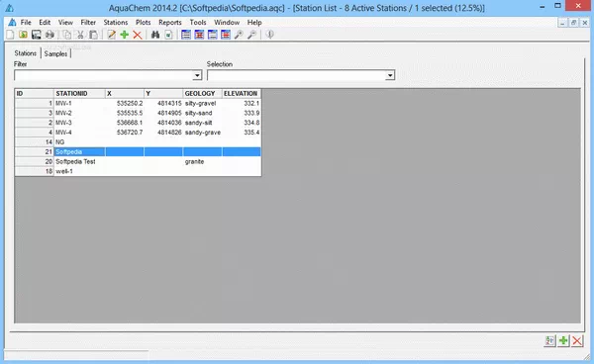This screenshot has width=594, height=364.
Task: Click the second blue list icon in the toolbar
Action: click(x=213, y=35)
